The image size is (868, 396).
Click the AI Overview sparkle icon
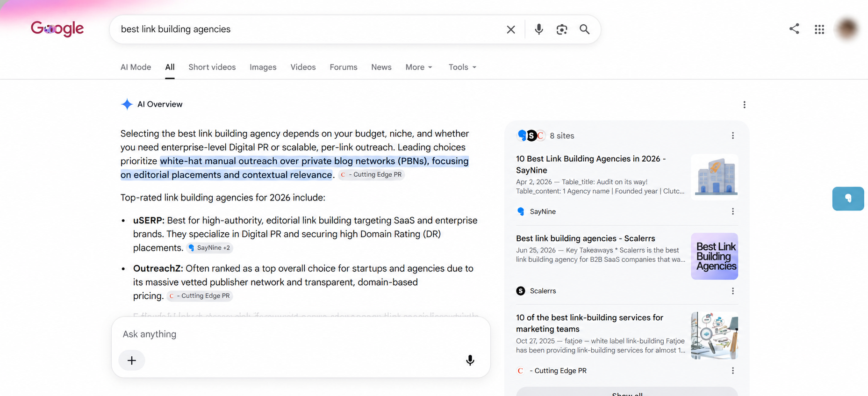(x=127, y=104)
